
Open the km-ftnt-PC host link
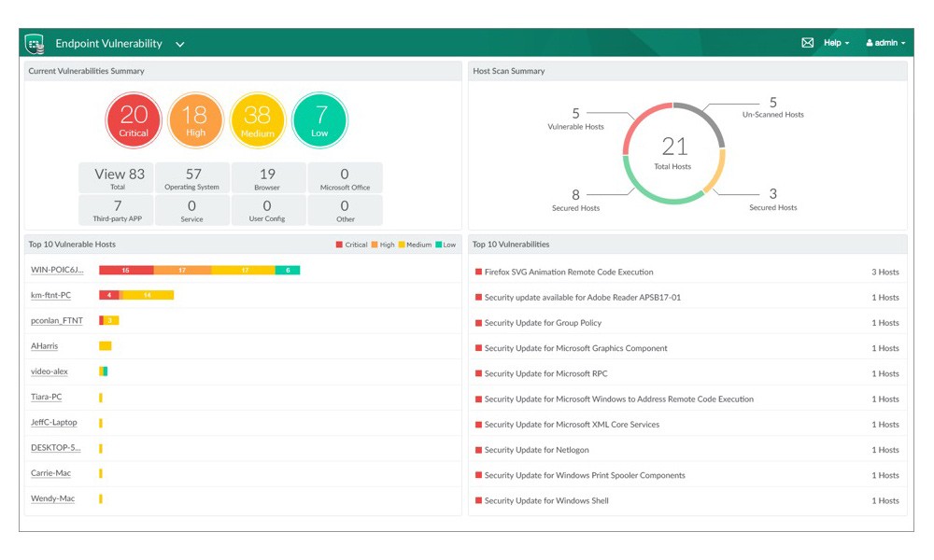(50, 295)
